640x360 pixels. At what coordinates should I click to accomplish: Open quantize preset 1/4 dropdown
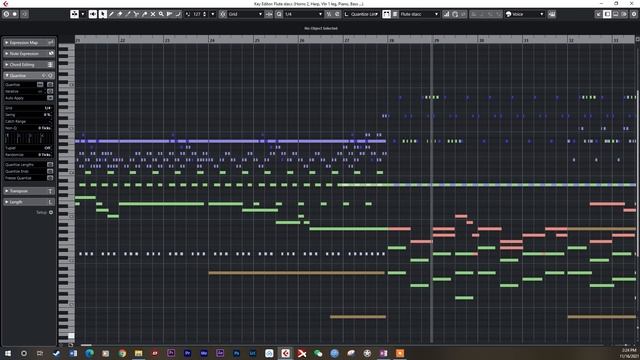[x=303, y=14]
